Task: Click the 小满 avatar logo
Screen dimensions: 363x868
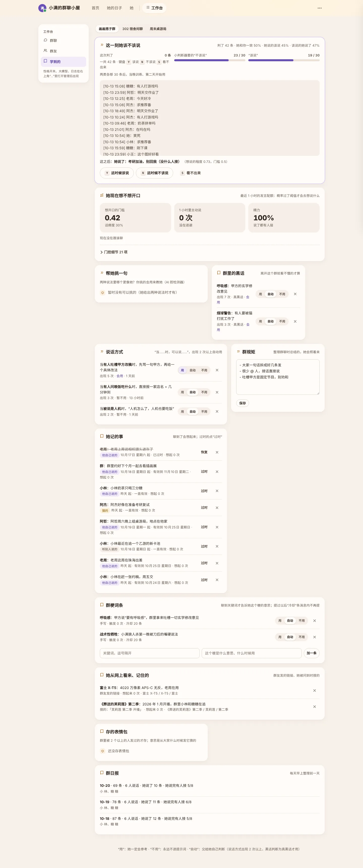Action: (x=42, y=8)
